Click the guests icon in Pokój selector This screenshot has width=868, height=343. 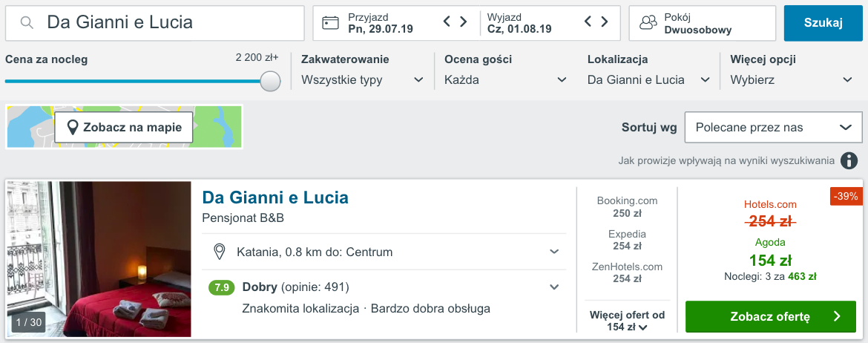click(x=648, y=23)
